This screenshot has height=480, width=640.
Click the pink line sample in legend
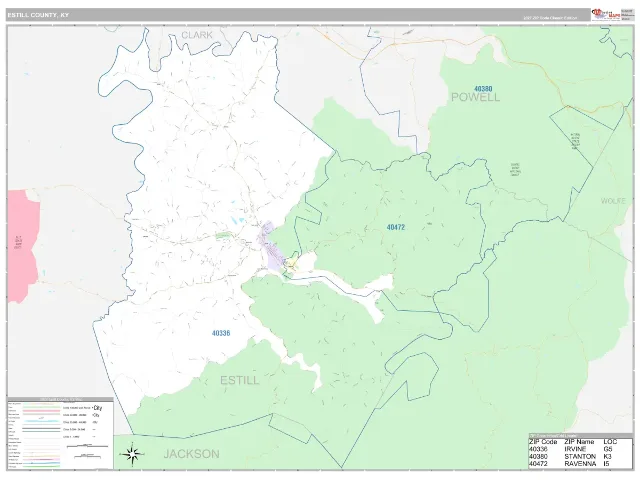point(41,411)
